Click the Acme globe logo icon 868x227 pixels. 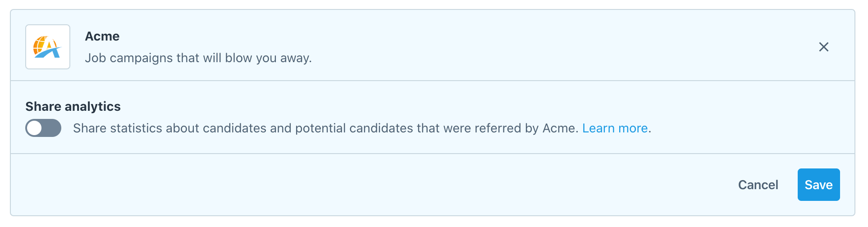click(x=47, y=47)
